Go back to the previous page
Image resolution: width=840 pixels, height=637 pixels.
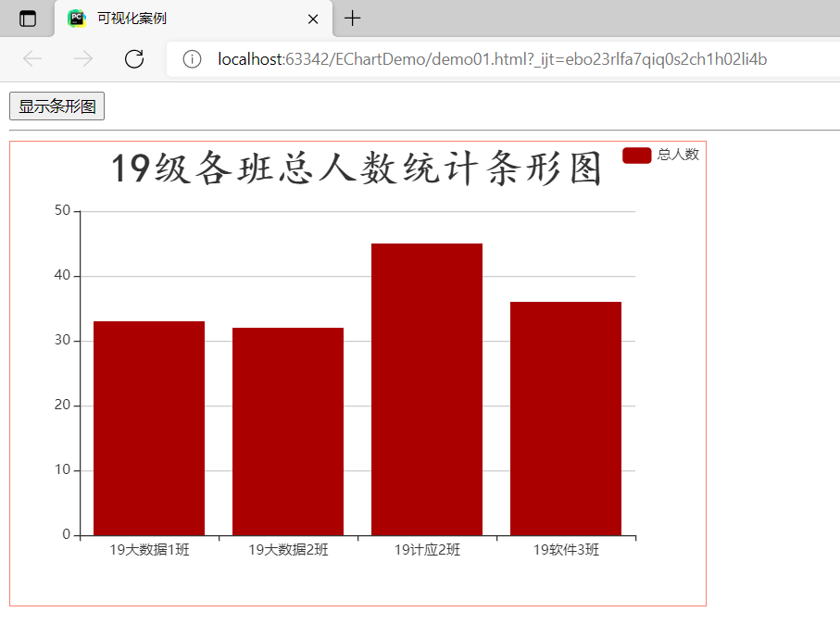point(32,58)
